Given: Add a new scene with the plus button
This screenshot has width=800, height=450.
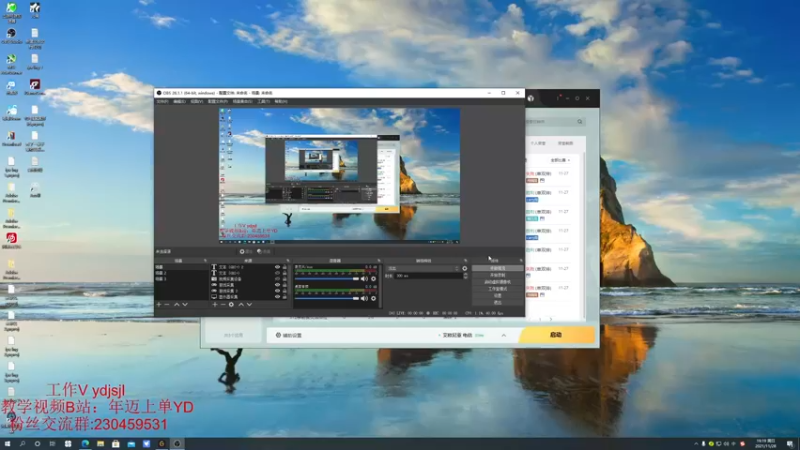Looking at the screenshot, I should point(159,305).
